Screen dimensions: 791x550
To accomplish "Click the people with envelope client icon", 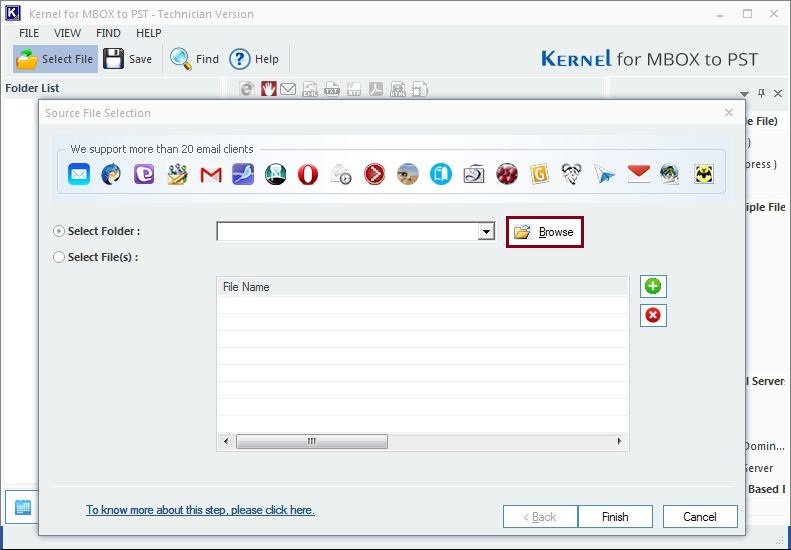I will pos(178,175).
